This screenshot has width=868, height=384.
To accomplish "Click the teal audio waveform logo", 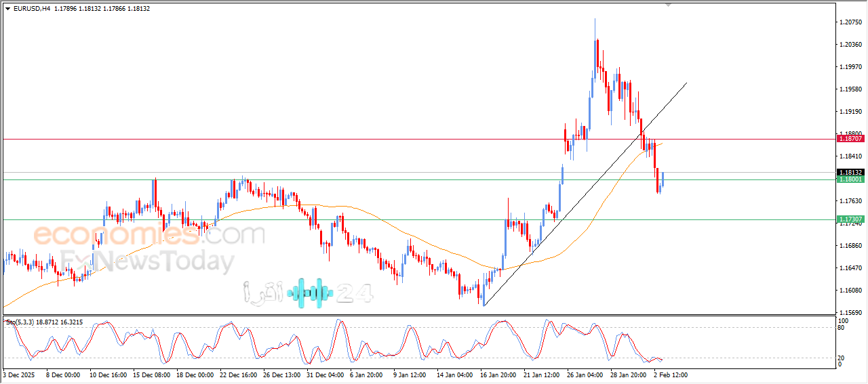I will (x=310, y=293).
